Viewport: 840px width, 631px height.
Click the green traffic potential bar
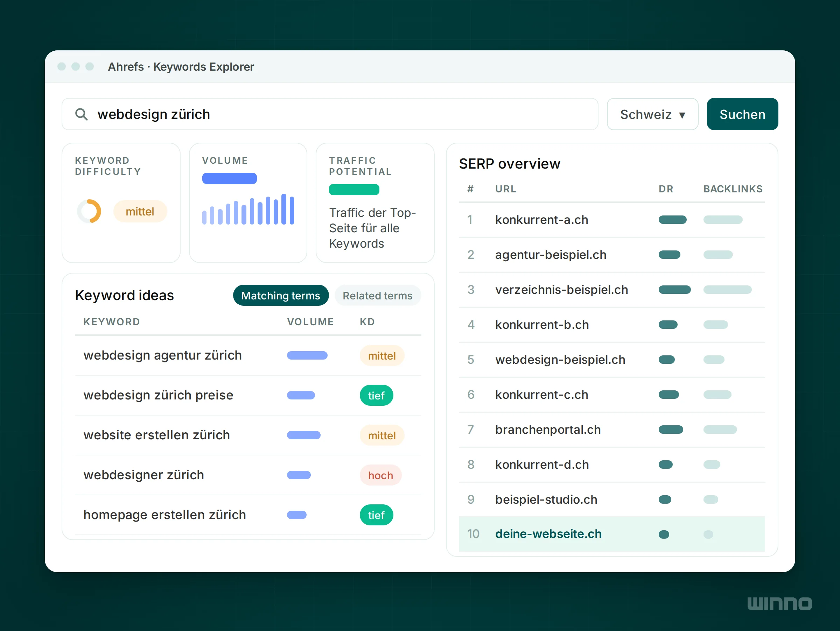coord(354,189)
